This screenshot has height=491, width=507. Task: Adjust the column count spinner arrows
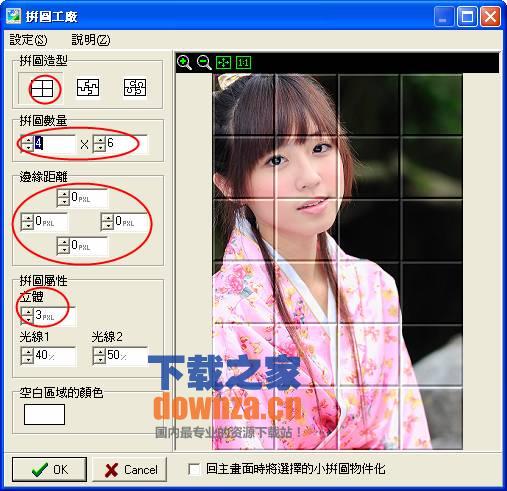27,144
